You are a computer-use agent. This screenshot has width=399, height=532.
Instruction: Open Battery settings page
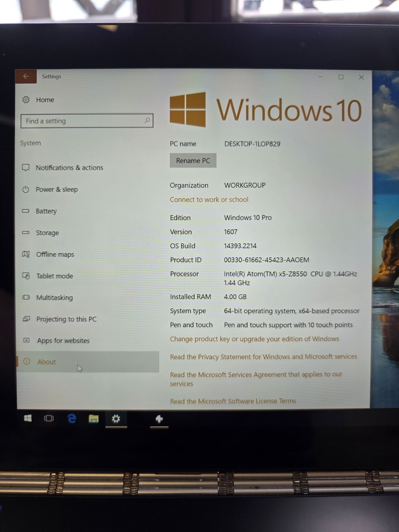pos(47,211)
